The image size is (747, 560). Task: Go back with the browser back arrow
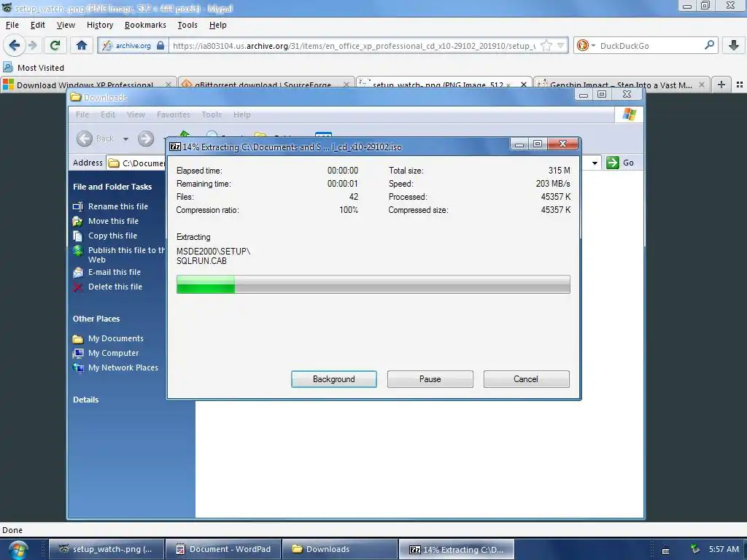14,45
